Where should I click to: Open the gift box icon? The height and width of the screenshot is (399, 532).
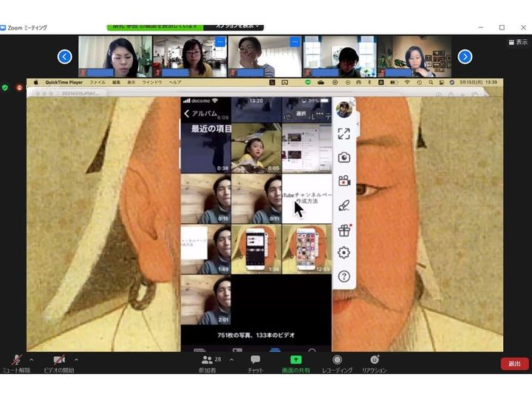(x=344, y=230)
